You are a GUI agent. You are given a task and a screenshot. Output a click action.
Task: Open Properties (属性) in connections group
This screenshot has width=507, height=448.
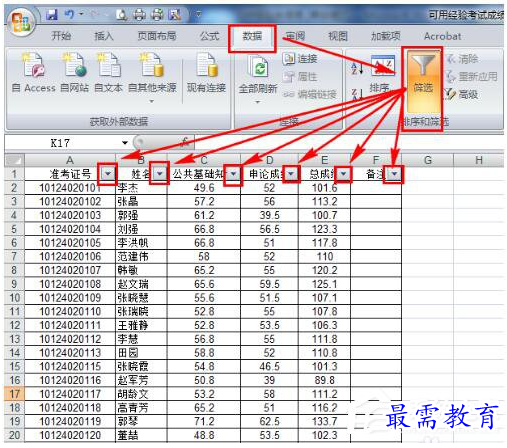tap(300, 77)
